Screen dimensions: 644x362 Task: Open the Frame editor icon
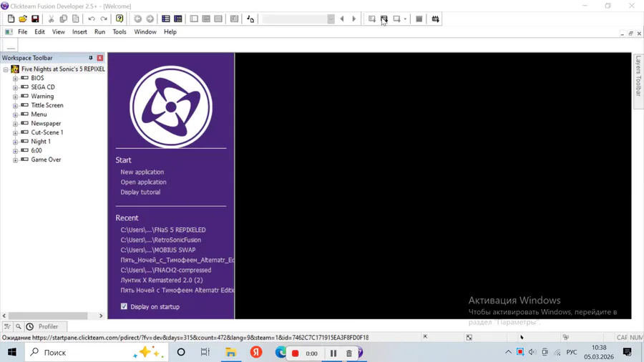pos(194,19)
